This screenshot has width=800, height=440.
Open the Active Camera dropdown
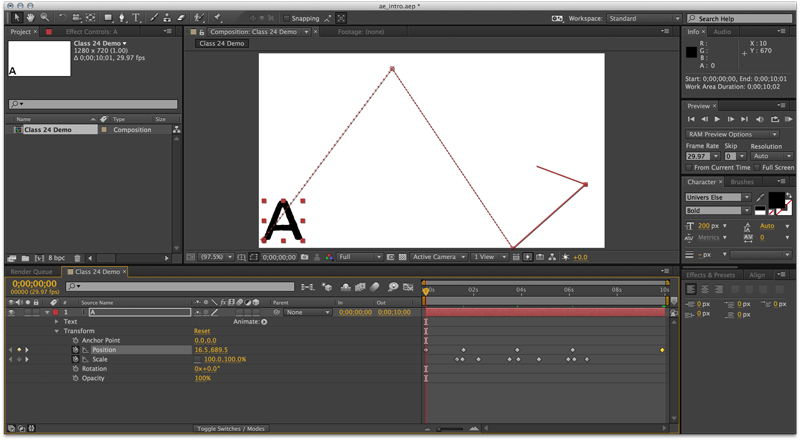click(x=439, y=257)
